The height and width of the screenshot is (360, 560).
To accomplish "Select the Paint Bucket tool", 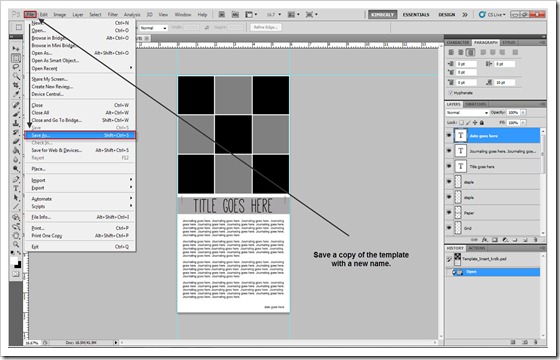I will [x=16, y=150].
